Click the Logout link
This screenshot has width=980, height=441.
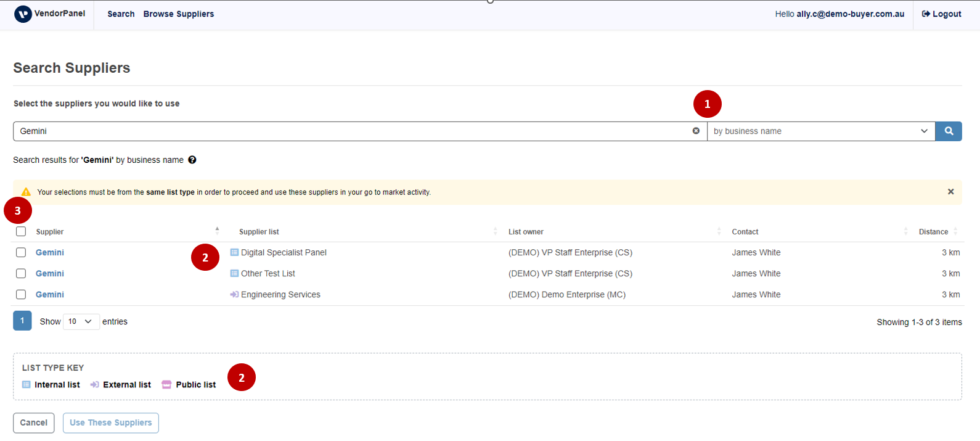[941, 14]
